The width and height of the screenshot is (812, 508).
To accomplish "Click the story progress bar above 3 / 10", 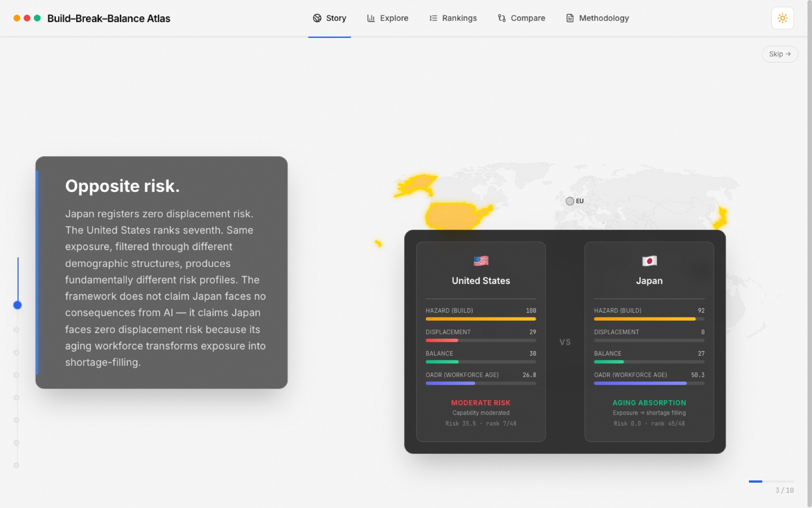I will point(771,481).
